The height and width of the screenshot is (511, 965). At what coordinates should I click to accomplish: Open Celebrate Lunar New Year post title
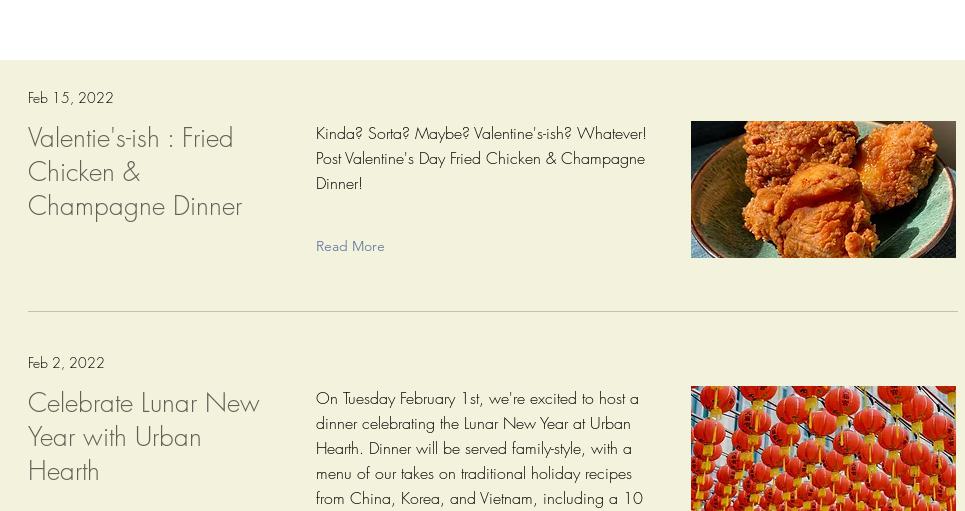(x=143, y=436)
